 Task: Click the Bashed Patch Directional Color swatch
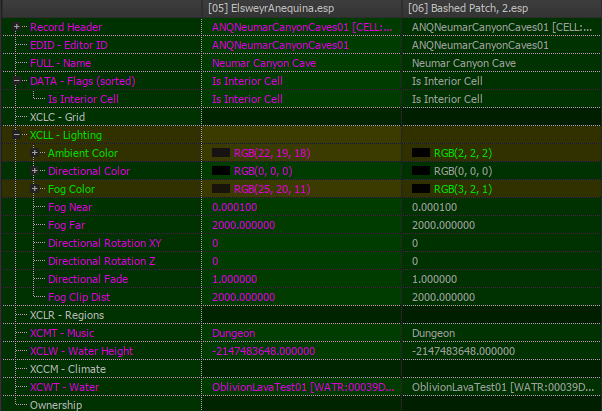(x=421, y=171)
